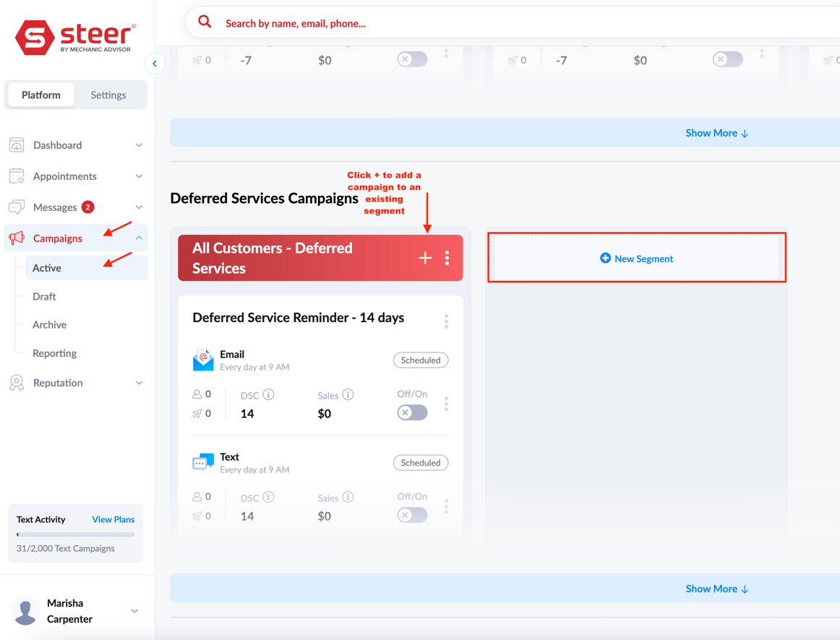Click the New Segment button
This screenshot has width=840, height=640.
636,258
